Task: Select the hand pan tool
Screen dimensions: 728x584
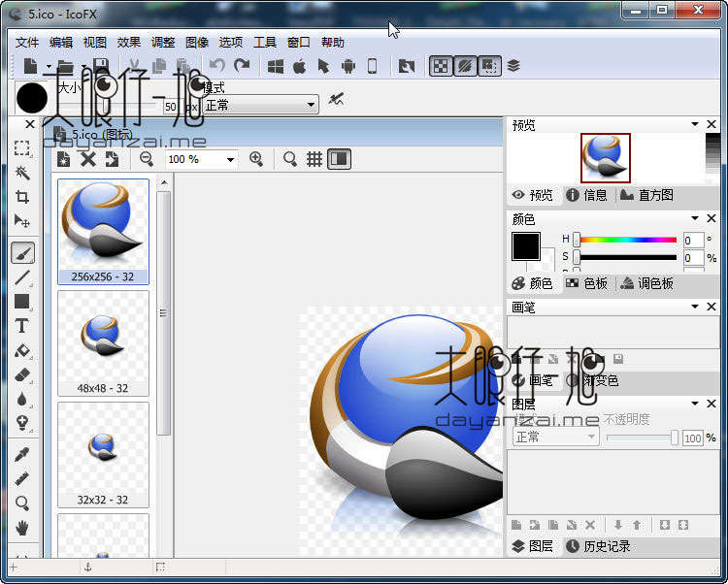Action: point(21,528)
